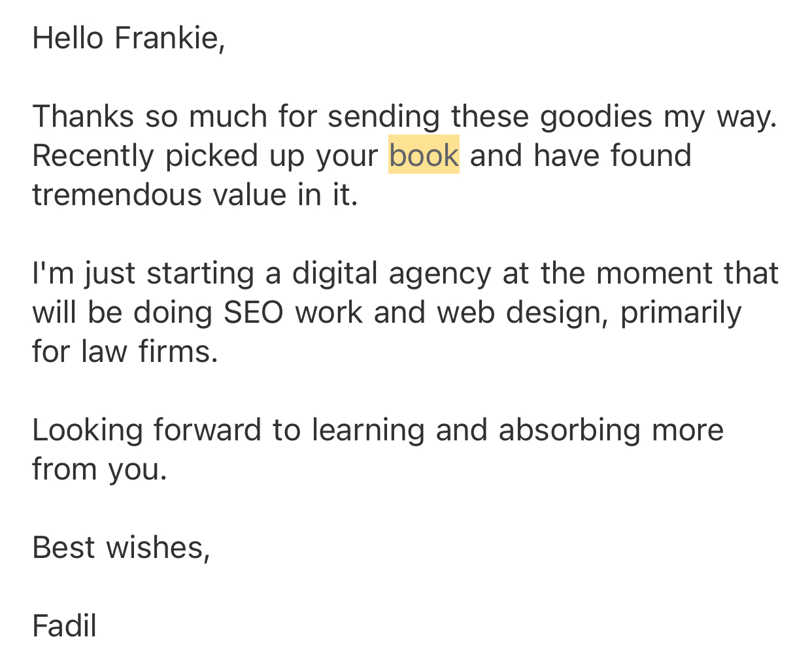Click the "Best wishes," sign-off line
812x671 pixels.
(121, 548)
